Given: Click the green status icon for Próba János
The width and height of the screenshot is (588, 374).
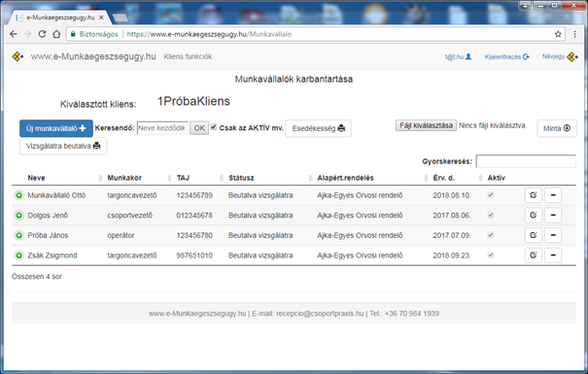Looking at the screenshot, I should coord(18,235).
